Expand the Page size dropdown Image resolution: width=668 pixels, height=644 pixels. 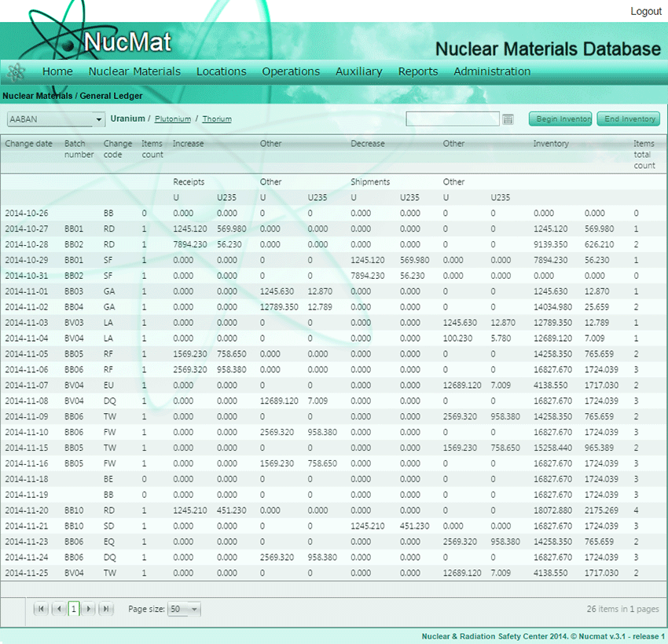click(x=194, y=609)
